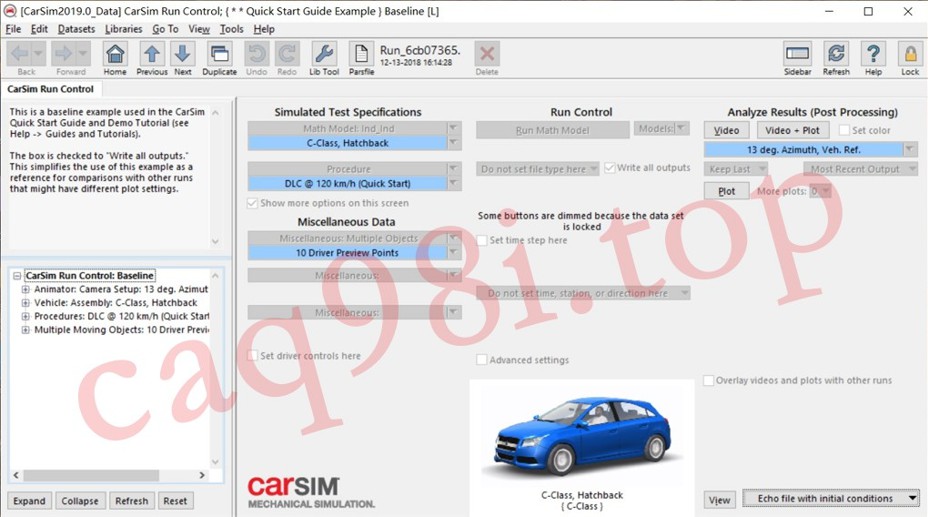Enable Set color checkbox
928x517 pixels.
coord(845,130)
